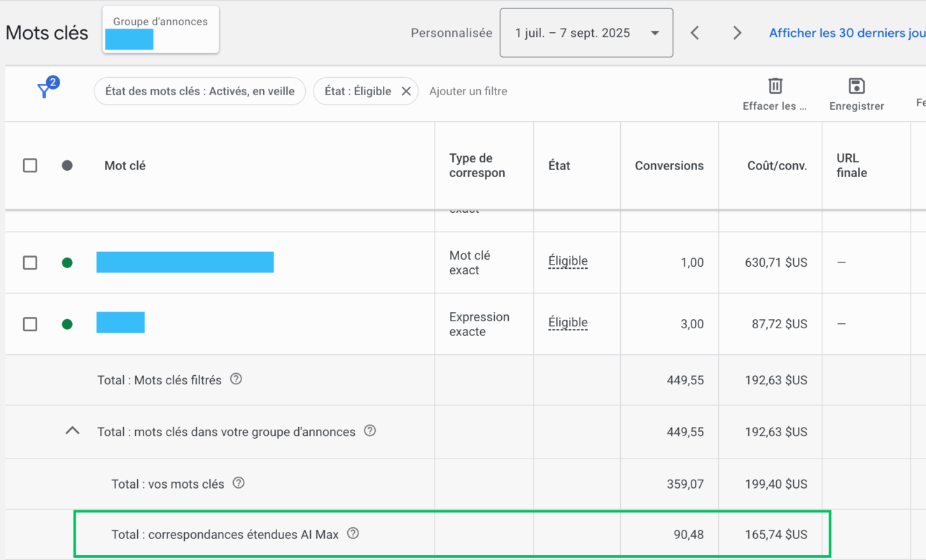This screenshot has height=560, width=926.
Task: Open the Groupe d'annonces selector
Action: click(160, 29)
